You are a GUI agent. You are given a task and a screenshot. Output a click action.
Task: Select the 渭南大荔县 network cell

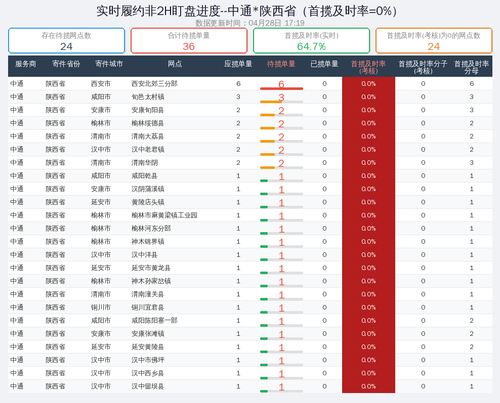coord(148,136)
